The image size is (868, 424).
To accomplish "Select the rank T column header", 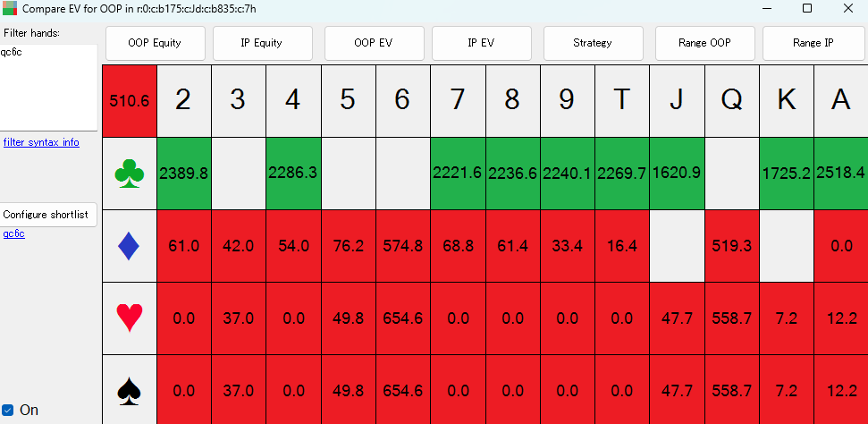I will [x=623, y=101].
